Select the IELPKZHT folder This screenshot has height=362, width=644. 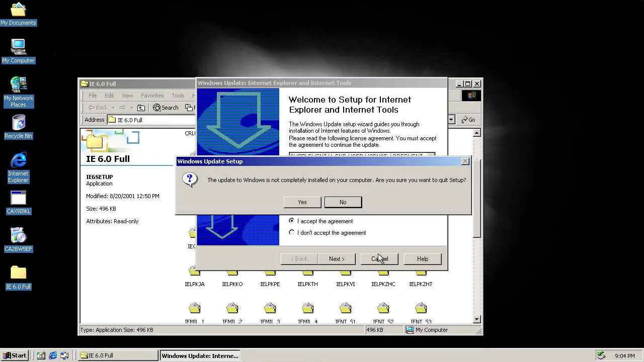coord(421,278)
